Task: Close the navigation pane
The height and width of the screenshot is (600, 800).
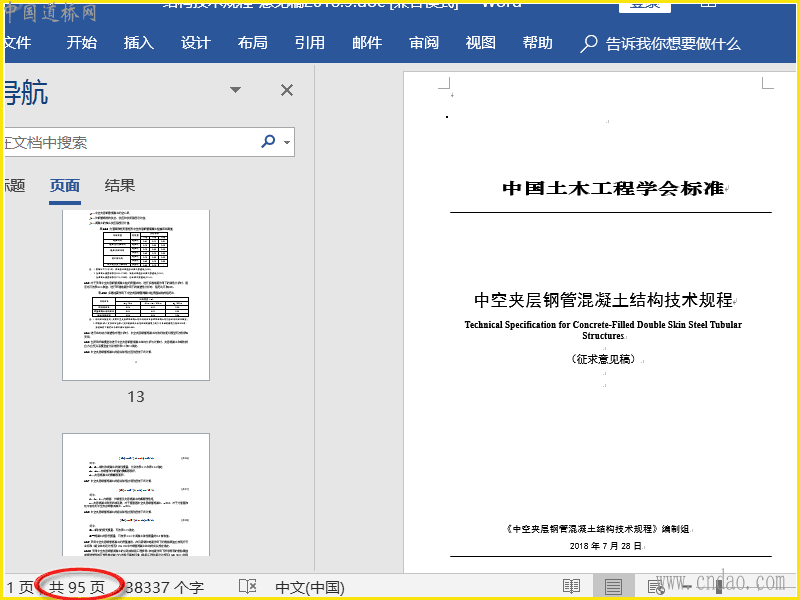Action: click(x=287, y=90)
